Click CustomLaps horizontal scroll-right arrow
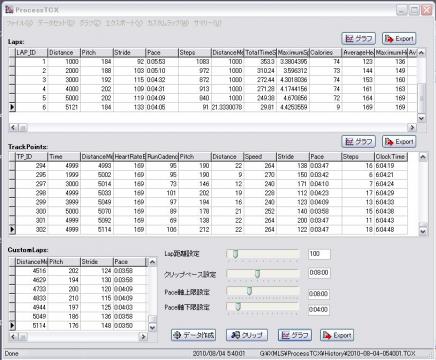 [x=143, y=337]
